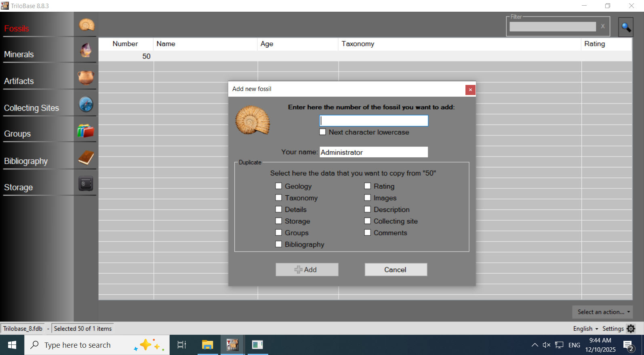Screen dimensions: 644x355
Task: Open the Windows Start menu
Action: [x=12, y=345]
